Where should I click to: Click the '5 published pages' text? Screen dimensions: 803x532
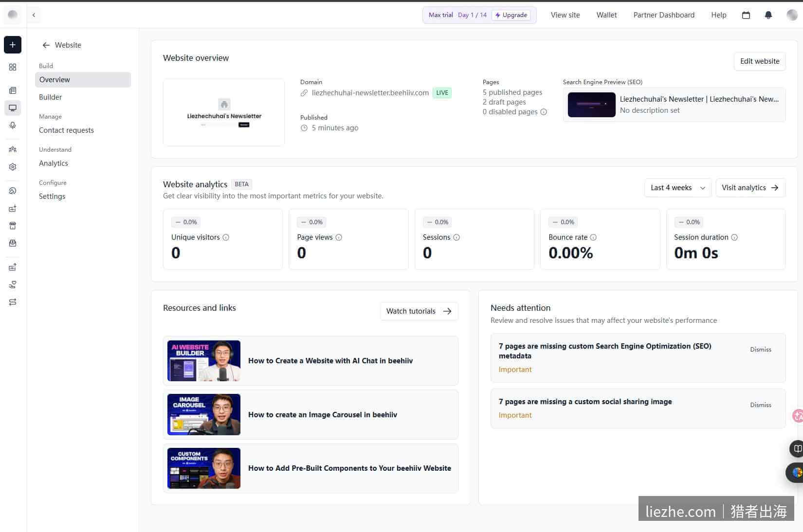click(x=512, y=92)
